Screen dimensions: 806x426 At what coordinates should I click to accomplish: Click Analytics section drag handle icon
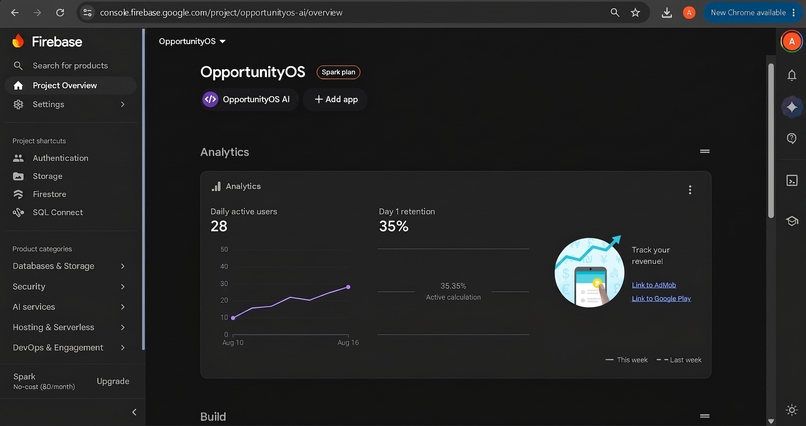click(705, 152)
